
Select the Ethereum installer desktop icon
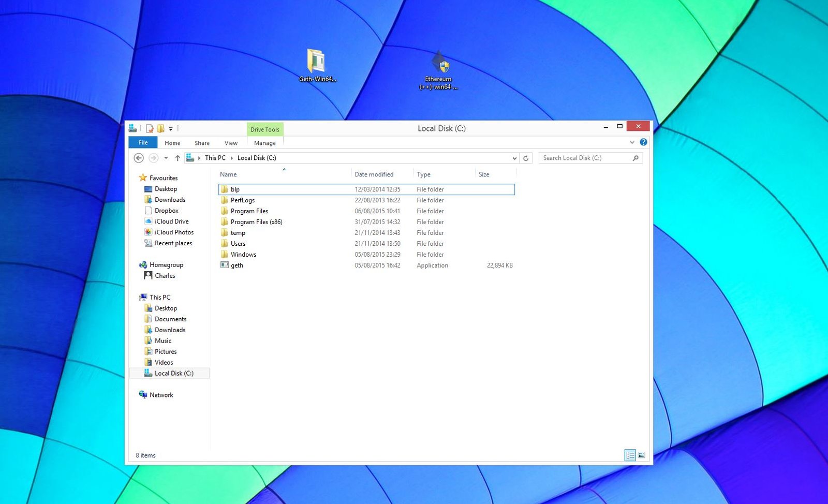pyautogui.click(x=438, y=70)
